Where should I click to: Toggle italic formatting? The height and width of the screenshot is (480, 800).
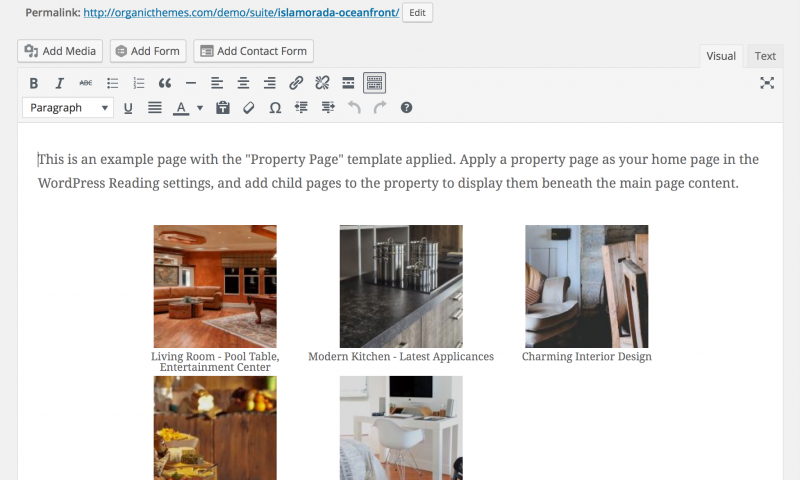click(x=60, y=83)
